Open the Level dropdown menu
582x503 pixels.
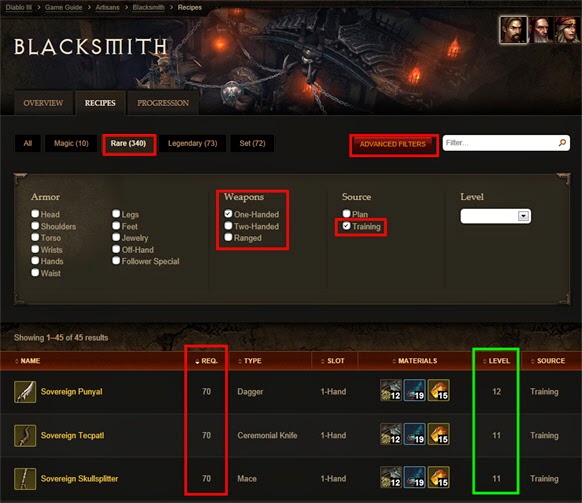(496, 216)
